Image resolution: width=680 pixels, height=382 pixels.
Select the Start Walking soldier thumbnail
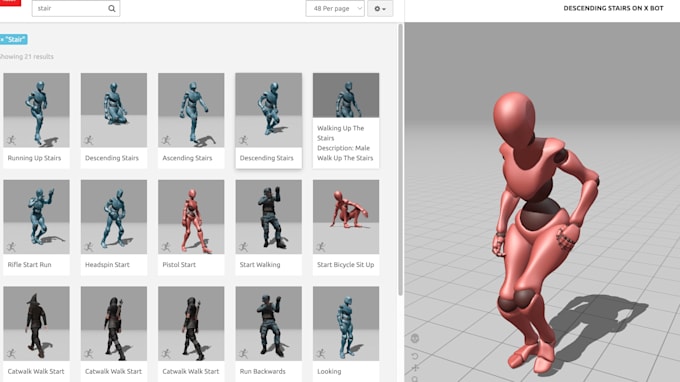pyautogui.click(x=268, y=217)
